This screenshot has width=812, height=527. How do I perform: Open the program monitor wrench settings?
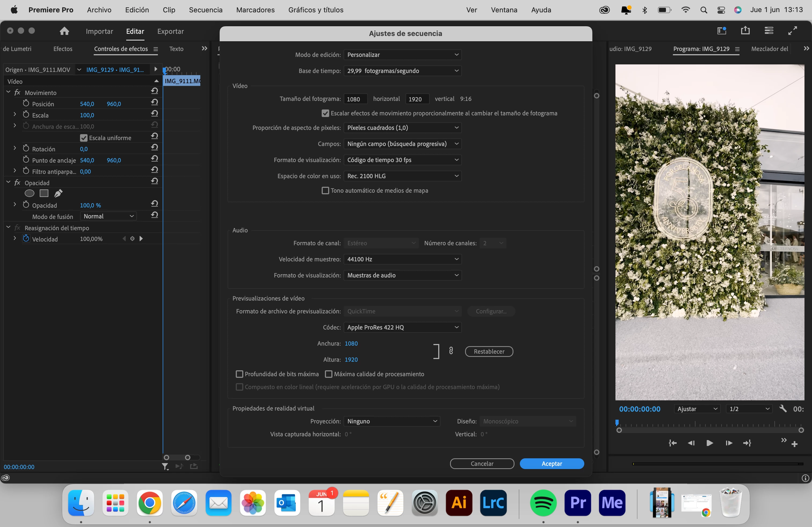tap(783, 408)
